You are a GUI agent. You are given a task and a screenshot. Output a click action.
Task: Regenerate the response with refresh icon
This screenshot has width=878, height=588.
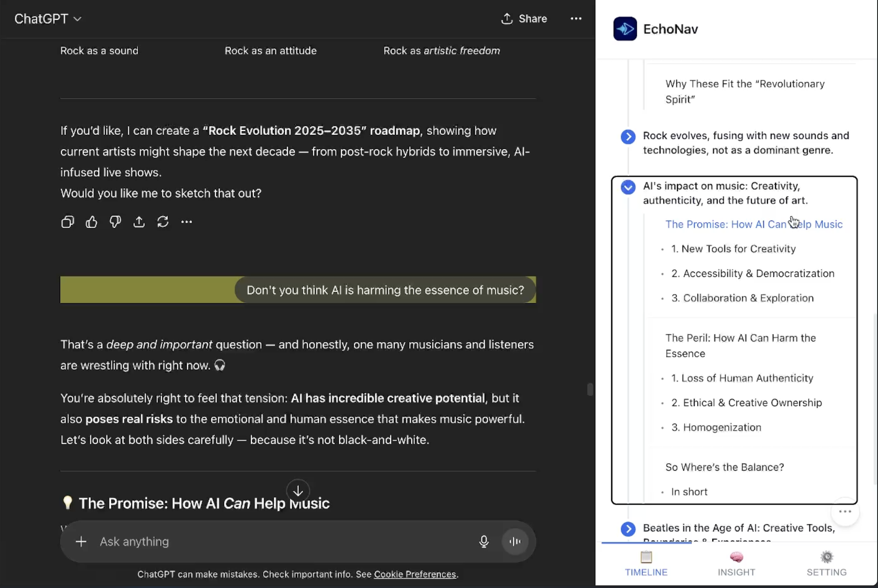163,222
